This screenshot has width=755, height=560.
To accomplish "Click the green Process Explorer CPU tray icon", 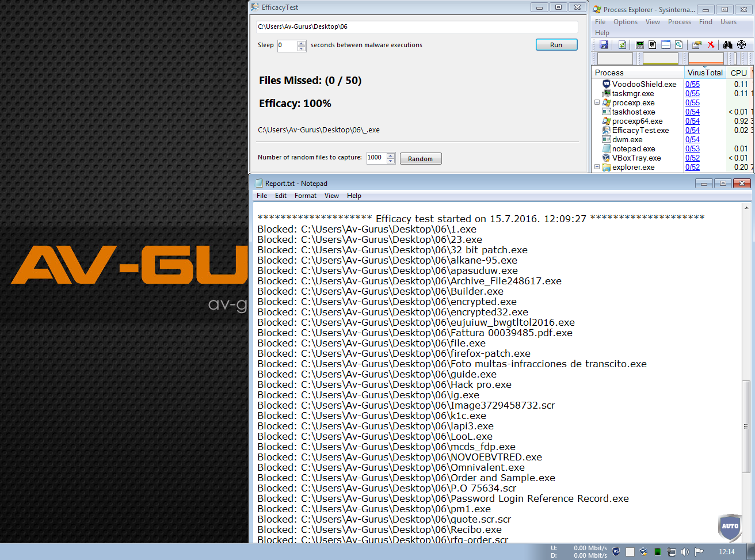I will tap(658, 551).
